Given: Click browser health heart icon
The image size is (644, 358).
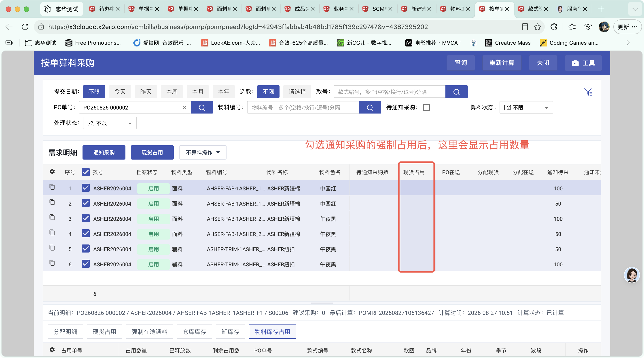Looking at the screenshot, I should coord(588,27).
